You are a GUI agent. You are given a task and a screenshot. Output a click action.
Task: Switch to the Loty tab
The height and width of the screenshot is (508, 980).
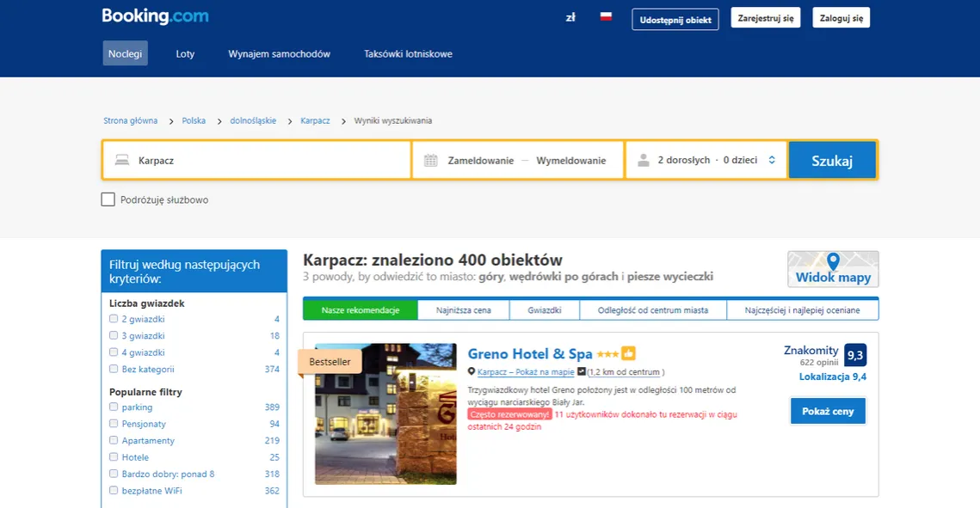click(x=185, y=53)
